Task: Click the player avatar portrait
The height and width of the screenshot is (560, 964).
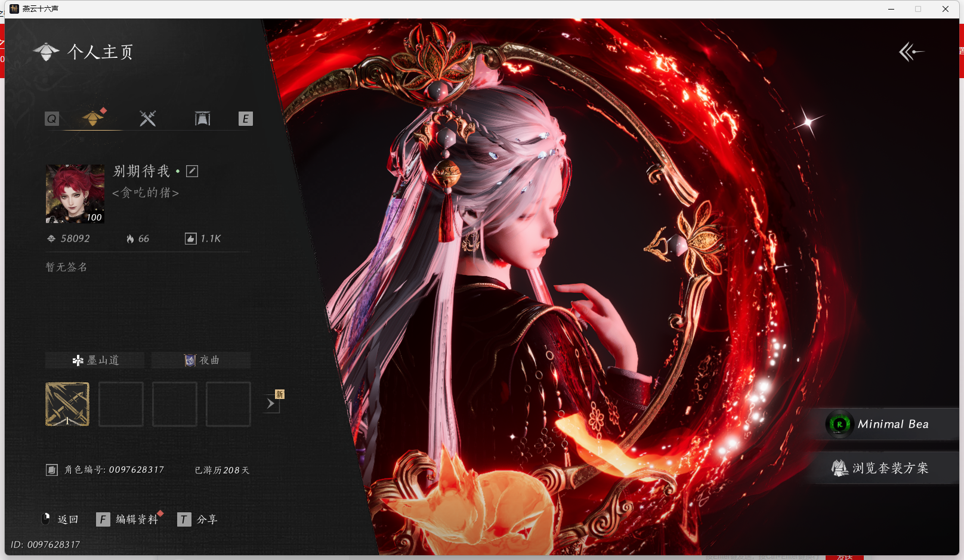Action: 75,194
